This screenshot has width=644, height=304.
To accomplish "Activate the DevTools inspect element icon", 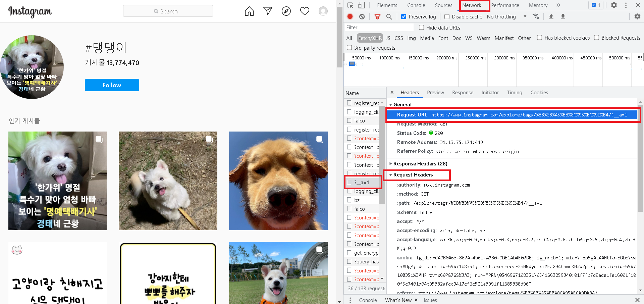I will click(x=350, y=5).
